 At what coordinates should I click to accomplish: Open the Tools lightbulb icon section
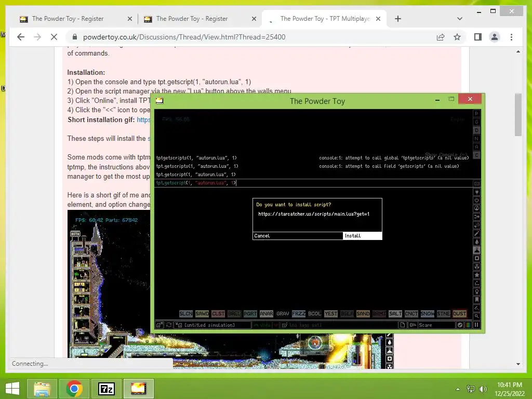pyautogui.click(x=477, y=291)
